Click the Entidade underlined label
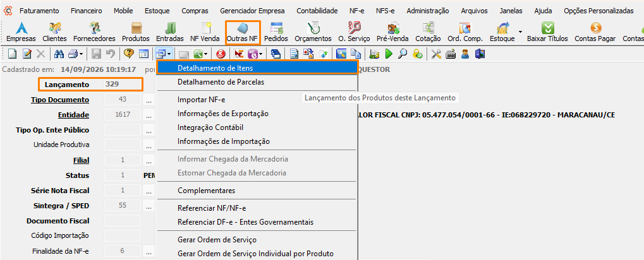Viewport: 644px width, 260px height. point(73,115)
